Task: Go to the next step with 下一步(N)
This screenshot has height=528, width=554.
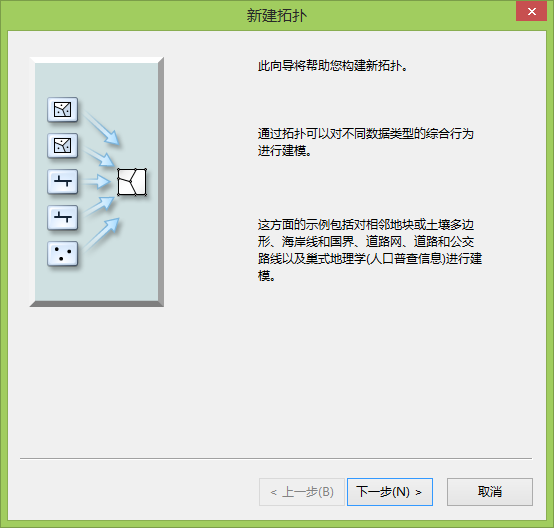Action: coord(390,492)
